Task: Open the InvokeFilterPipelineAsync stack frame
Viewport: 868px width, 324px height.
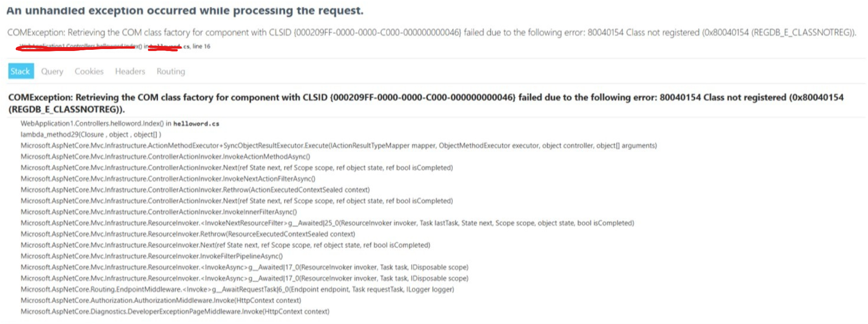Action: [x=151, y=256]
